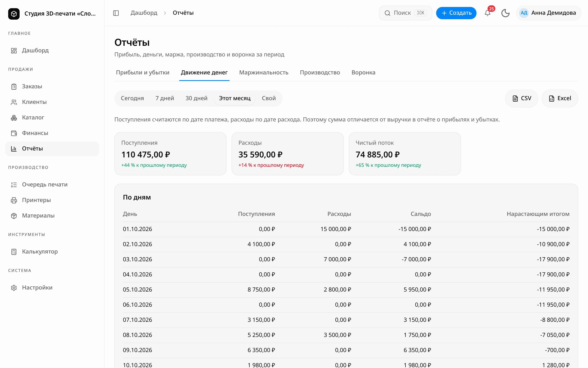The width and height of the screenshot is (588, 368).
Task: Open notifications bell with 25 badge
Action: [487, 13]
